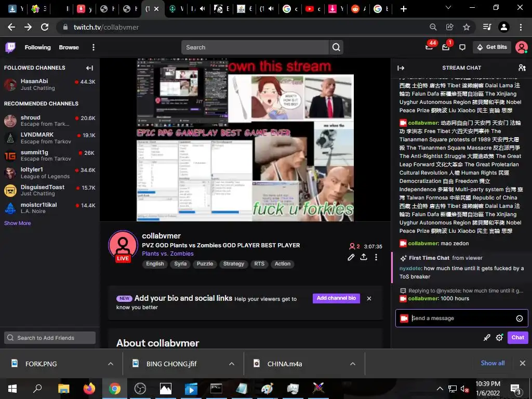
Task: Click the Send a message field
Action: [x=461, y=318]
